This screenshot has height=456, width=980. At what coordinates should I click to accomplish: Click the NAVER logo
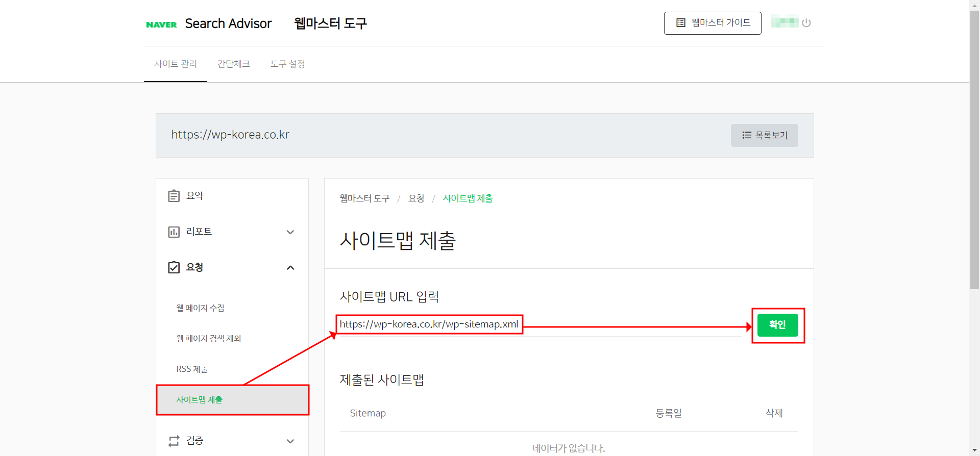(161, 24)
